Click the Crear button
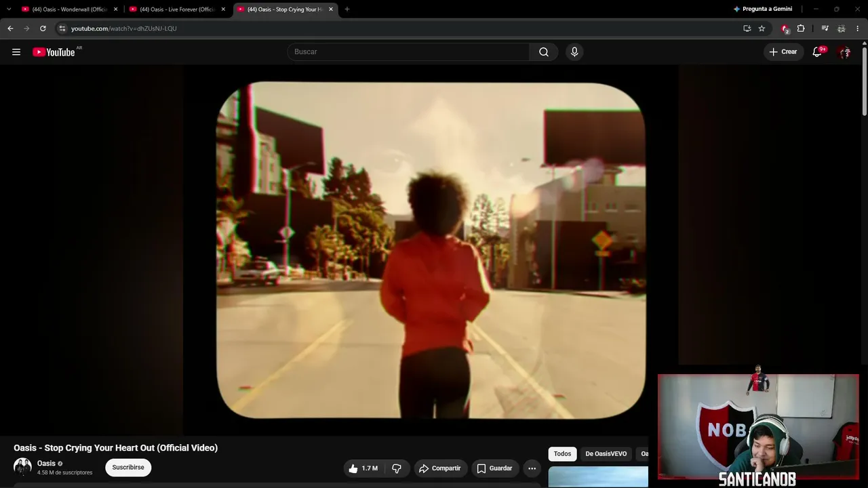This screenshot has width=868, height=488. pos(783,52)
